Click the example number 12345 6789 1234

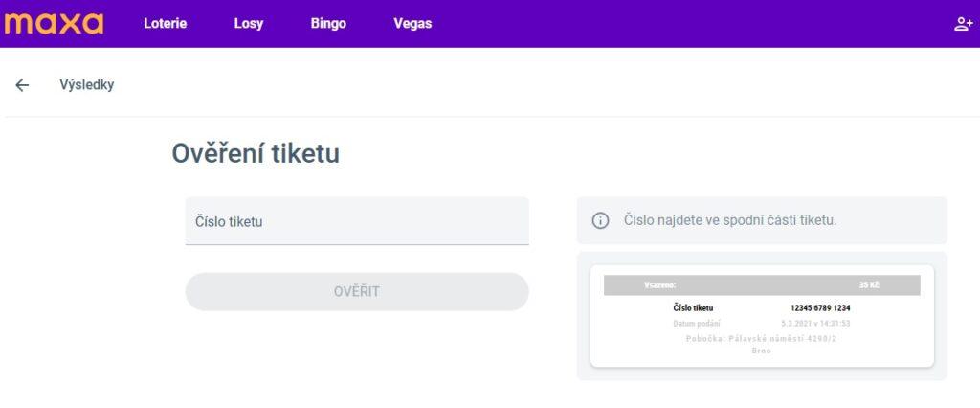pos(820,307)
